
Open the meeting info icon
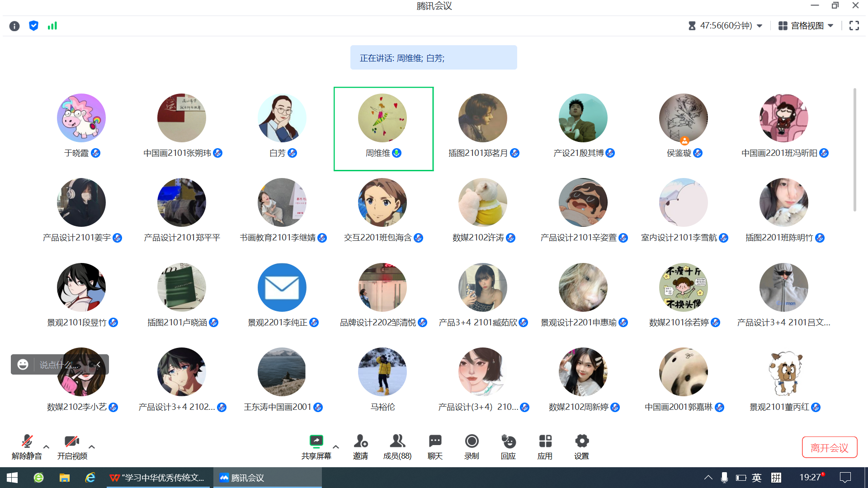pos(14,26)
